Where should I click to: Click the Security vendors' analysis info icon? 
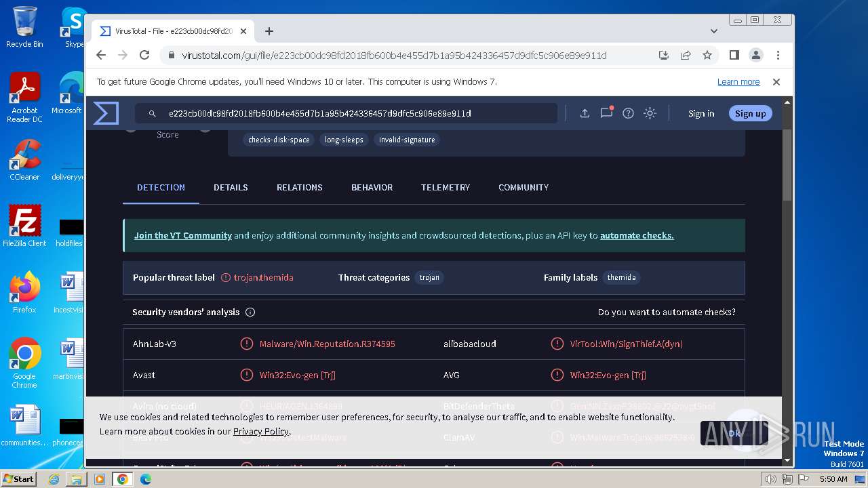(x=250, y=312)
